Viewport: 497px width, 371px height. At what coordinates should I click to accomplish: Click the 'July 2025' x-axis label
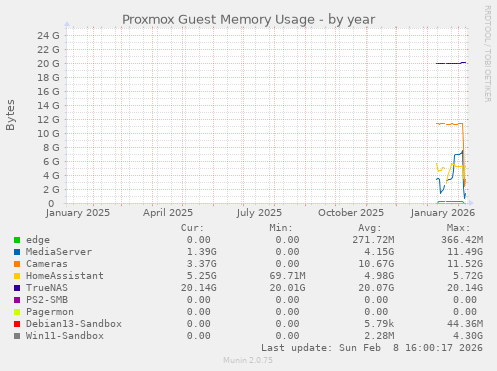click(x=259, y=213)
